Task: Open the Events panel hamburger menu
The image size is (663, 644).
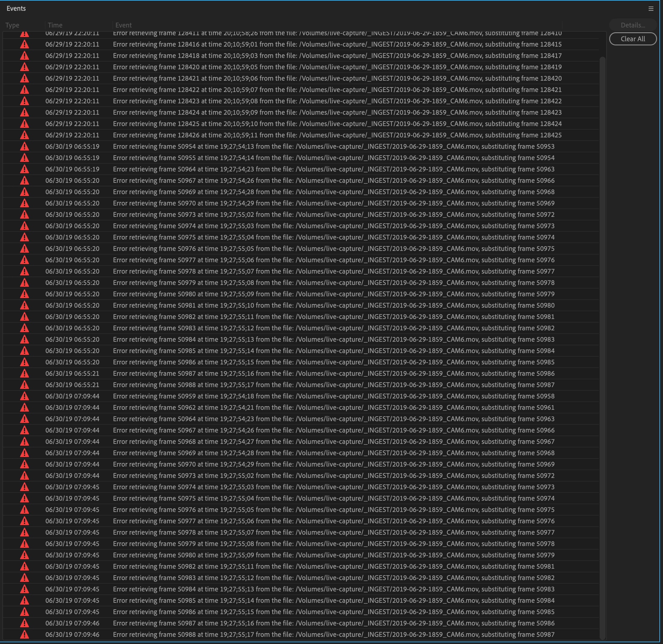Action: click(x=650, y=9)
